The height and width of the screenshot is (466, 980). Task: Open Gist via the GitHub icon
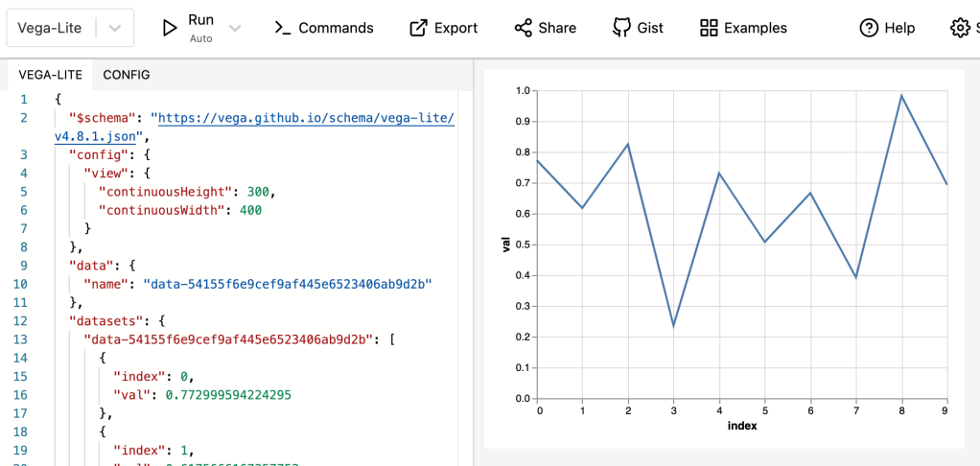[621, 28]
